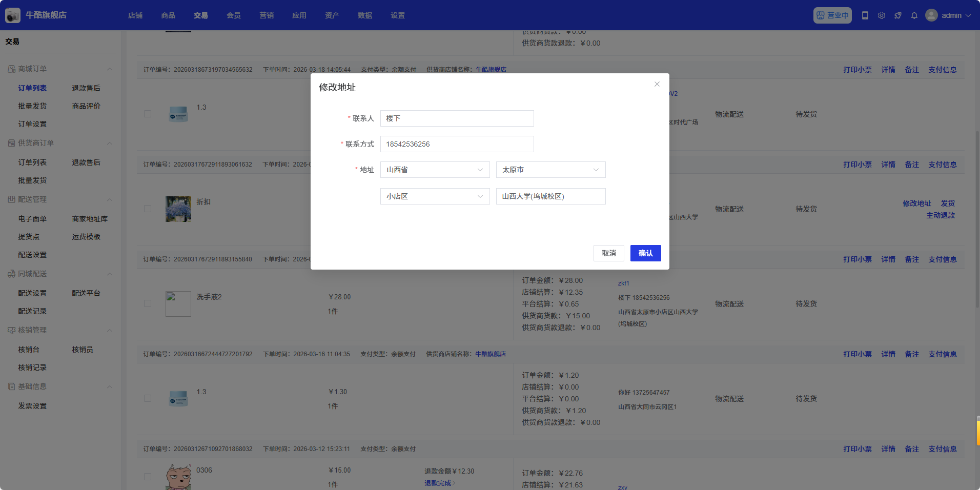This screenshot has width=980, height=490.
Task: Click the 联系人 input field
Action: (x=457, y=118)
